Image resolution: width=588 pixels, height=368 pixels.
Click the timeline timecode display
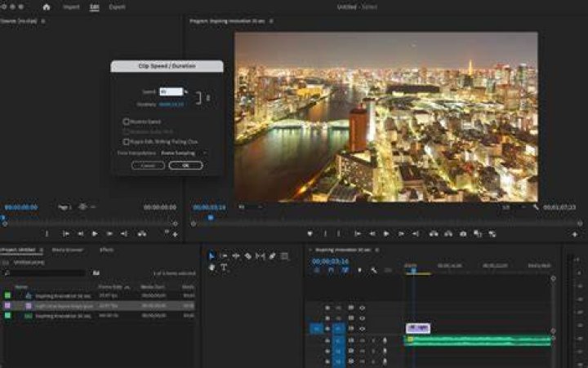click(331, 261)
